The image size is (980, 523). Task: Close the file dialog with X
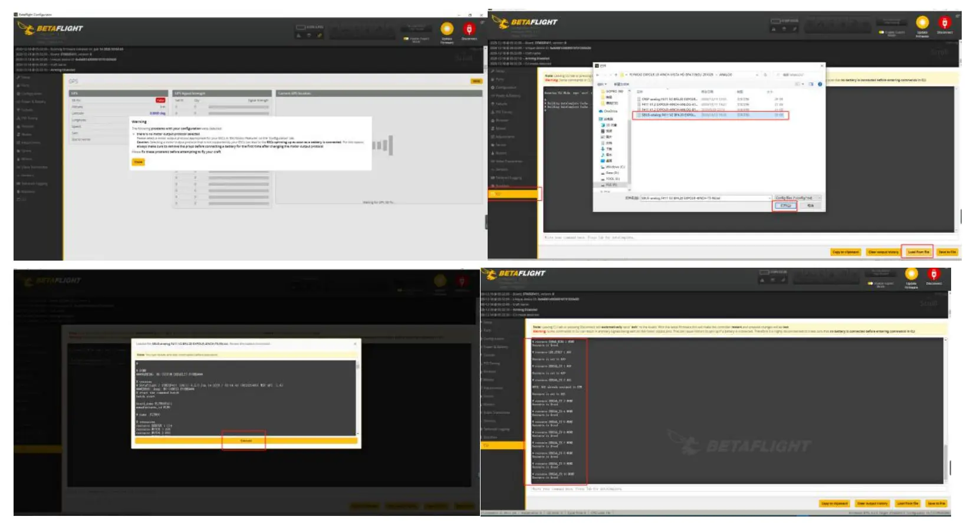pyautogui.click(x=821, y=65)
